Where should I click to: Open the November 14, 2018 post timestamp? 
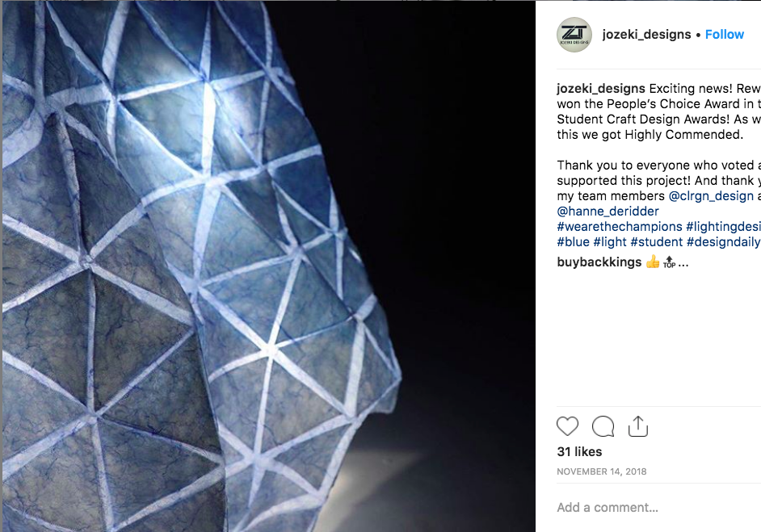pos(601,471)
